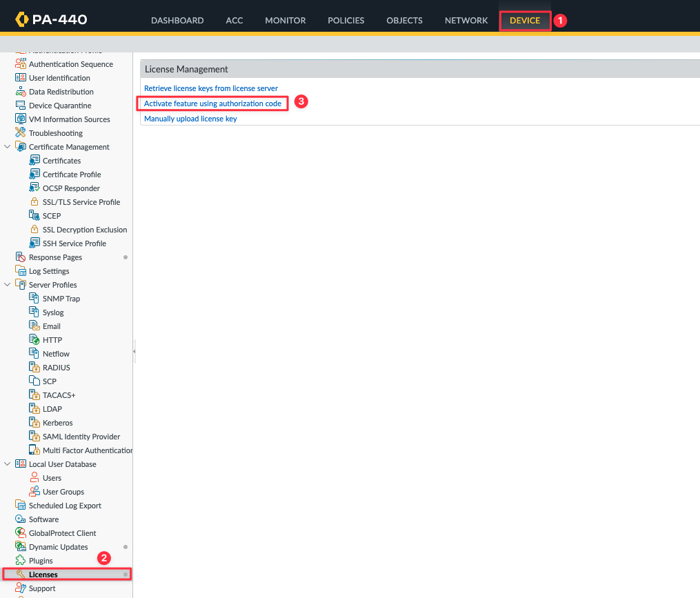
Task: Click the GlobalProtect Client icon
Action: coord(21,532)
